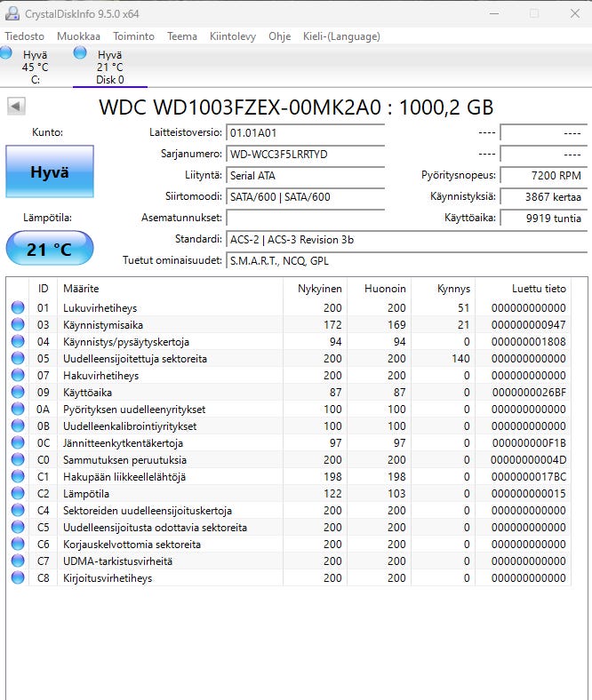Image resolution: width=592 pixels, height=700 pixels.
Task: Switch to the C: drive tab
Action: coord(35,67)
